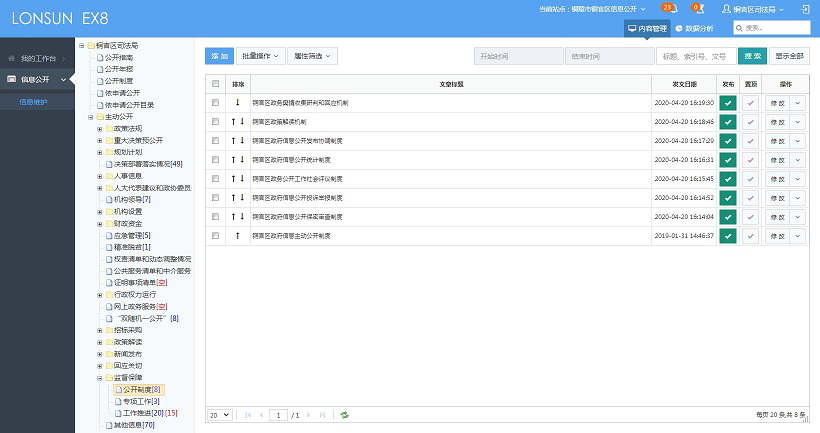Click the blue 添加 button

pos(219,57)
